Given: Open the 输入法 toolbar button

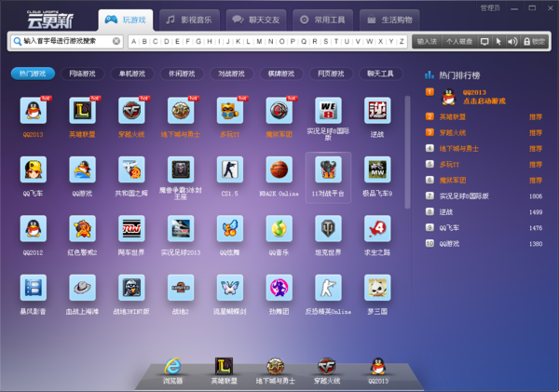Looking at the screenshot, I should tap(427, 41).
